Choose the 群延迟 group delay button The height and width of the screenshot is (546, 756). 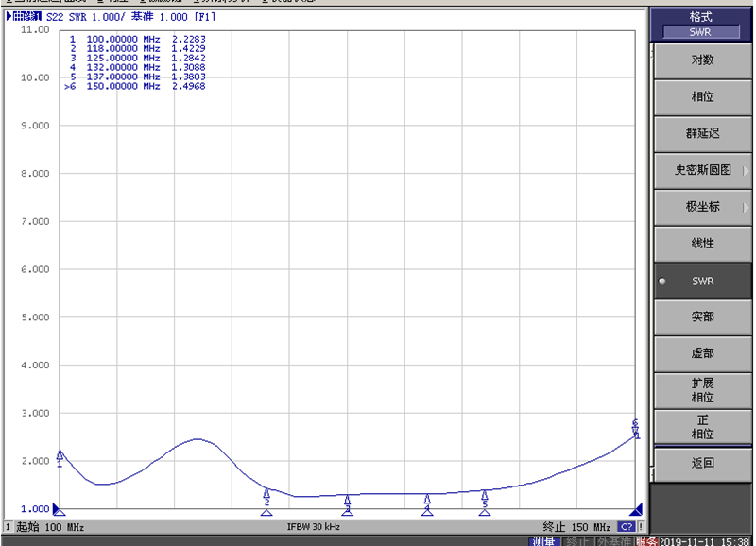point(700,133)
